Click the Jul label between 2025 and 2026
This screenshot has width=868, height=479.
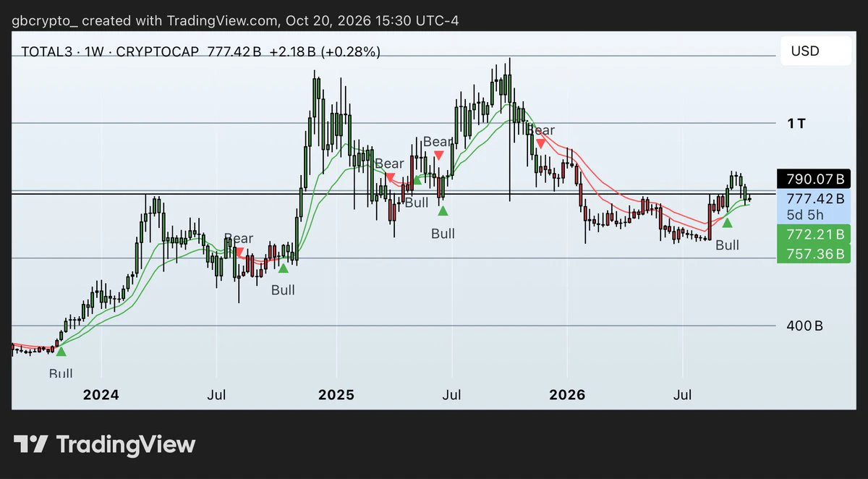452,395
